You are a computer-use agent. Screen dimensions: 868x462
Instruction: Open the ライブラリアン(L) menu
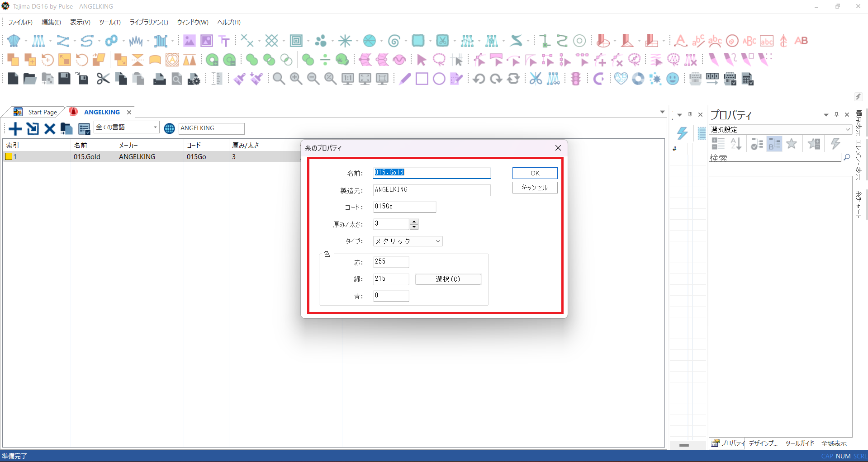(x=149, y=22)
